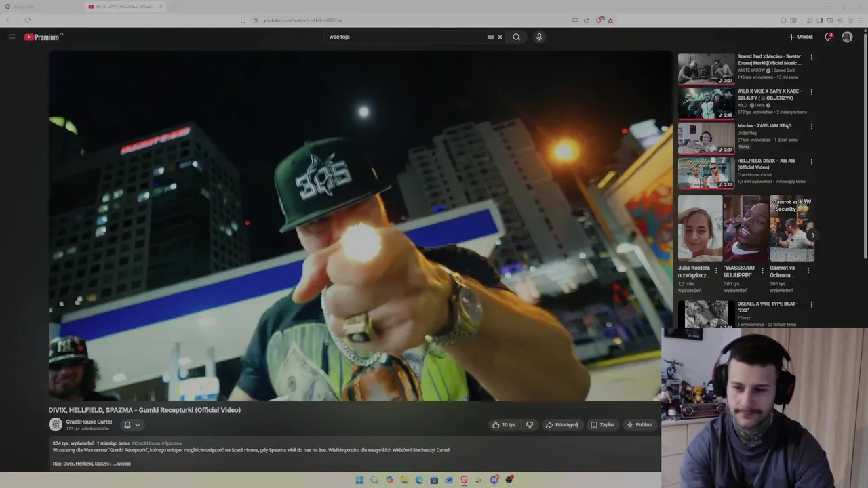
Task: Show next Shorts with arrow
Action: pyautogui.click(x=812, y=235)
